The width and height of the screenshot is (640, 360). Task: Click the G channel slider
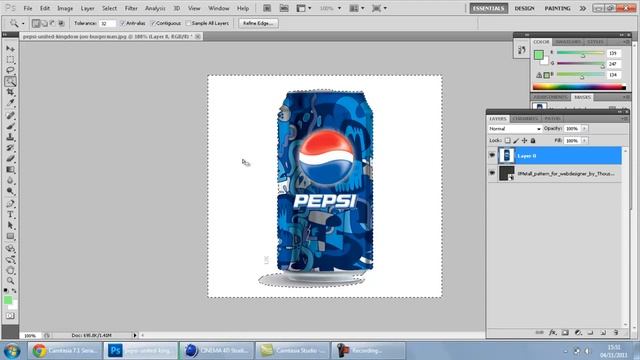click(x=581, y=64)
